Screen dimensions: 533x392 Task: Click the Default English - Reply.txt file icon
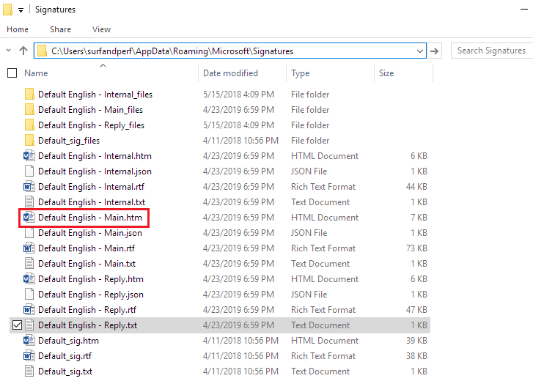(x=29, y=325)
